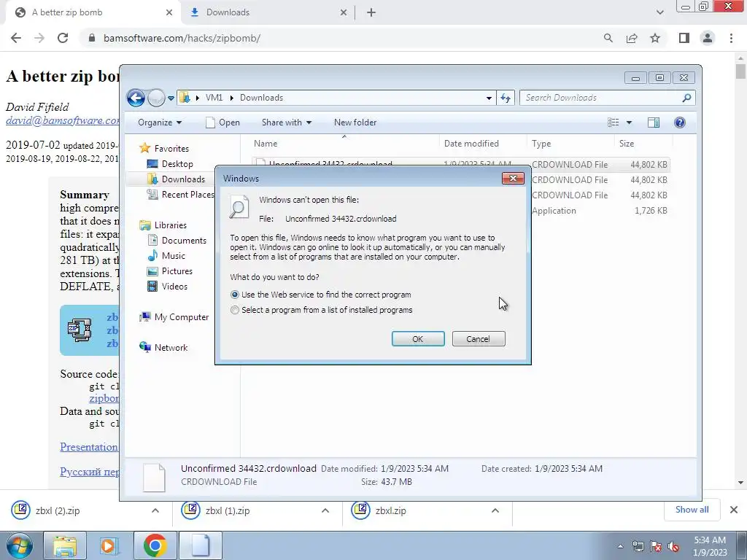Click Chrome zoom magnifier icon in toolbar
Screen dimensions: 747x560
[608, 38]
